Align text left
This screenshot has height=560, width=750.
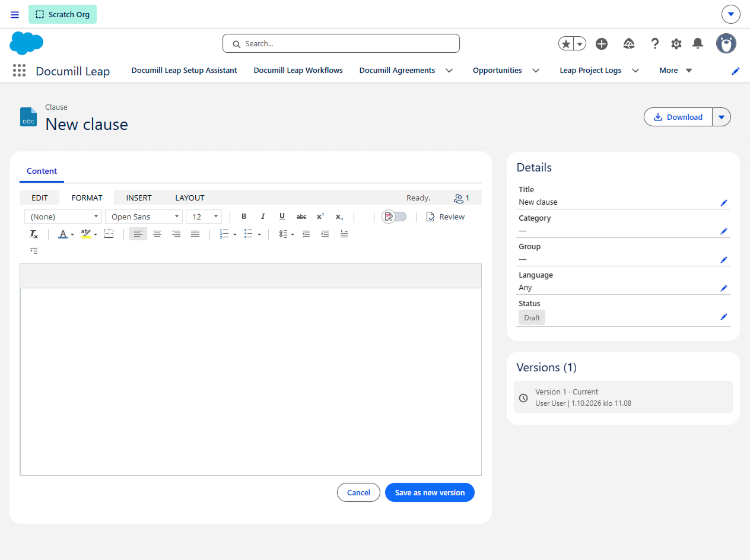click(x=138, y=234)
